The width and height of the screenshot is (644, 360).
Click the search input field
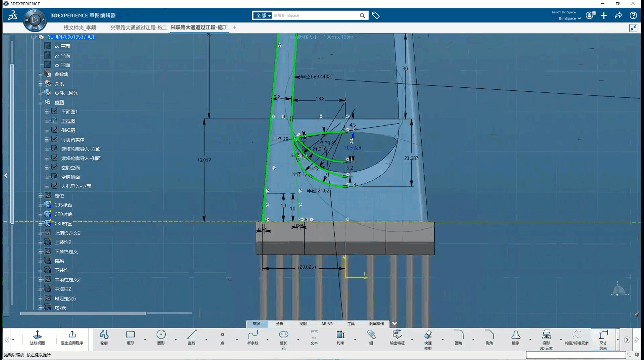click(x=315, y=16)
